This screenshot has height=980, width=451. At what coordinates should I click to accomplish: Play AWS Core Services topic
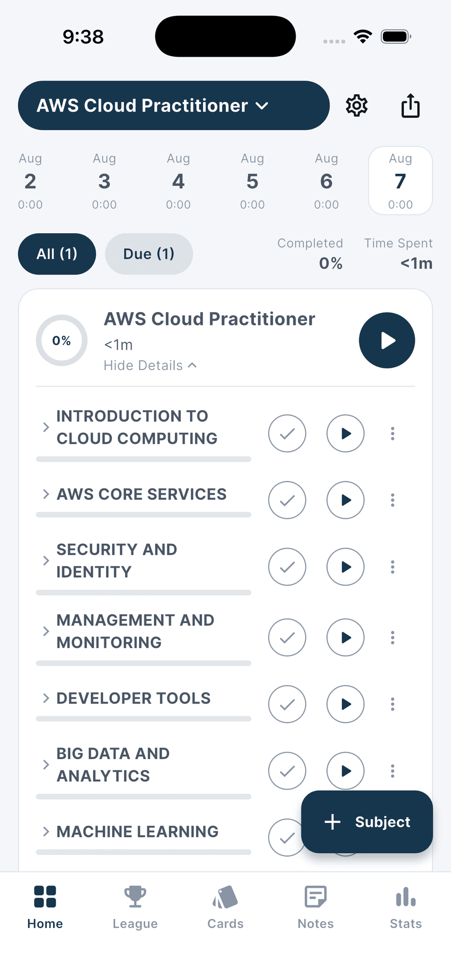pyautogui.click(x=345, y=500)
